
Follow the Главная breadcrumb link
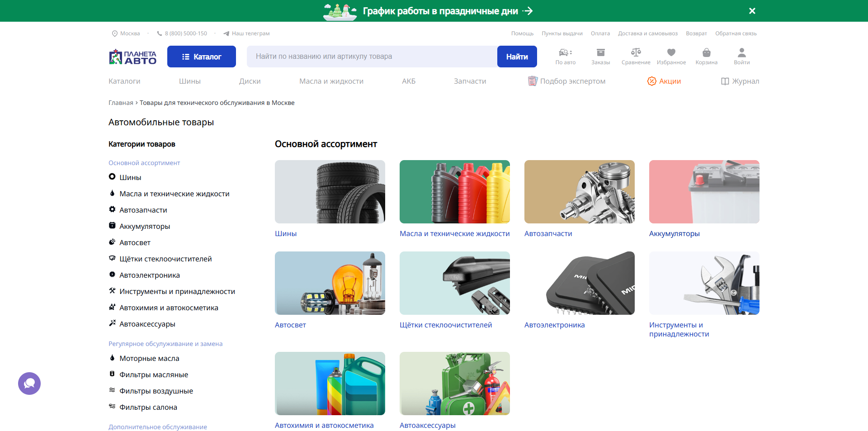pos(120,103)
